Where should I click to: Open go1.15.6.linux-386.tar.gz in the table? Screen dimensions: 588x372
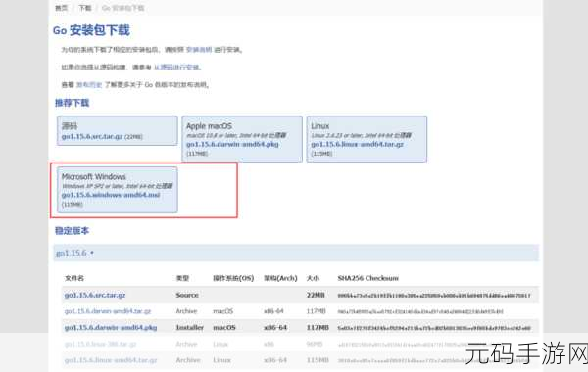[x=101, y=344]
